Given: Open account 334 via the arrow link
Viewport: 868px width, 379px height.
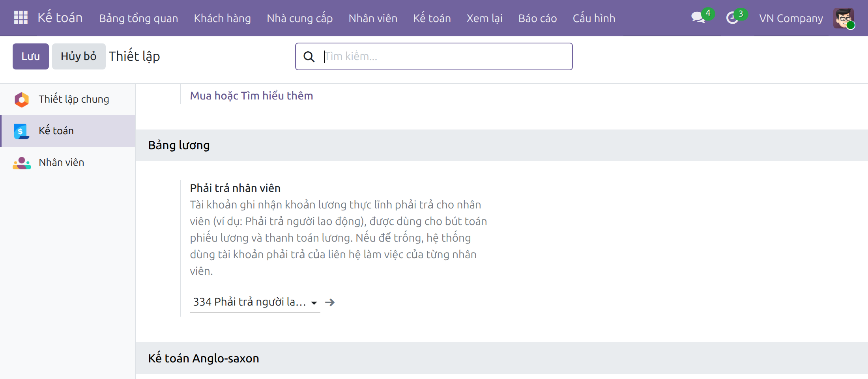Looking at the screenshot, I should 330,302.
